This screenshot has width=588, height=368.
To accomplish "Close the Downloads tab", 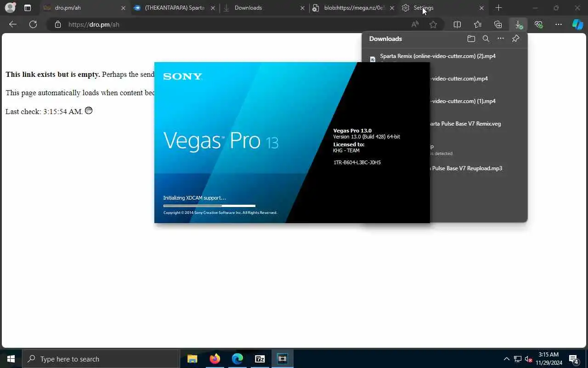I will [x=302, y=8].
